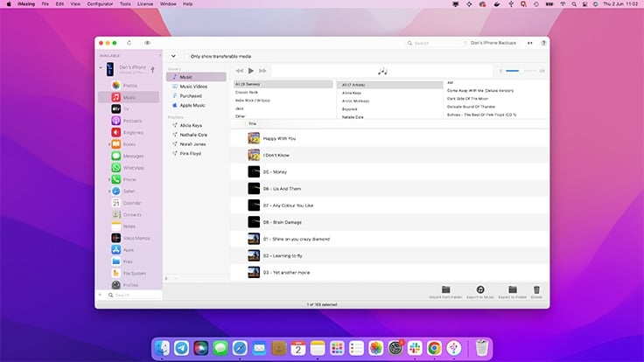This screenshot has height=362, width=644.
Task: Open Profiles in the device sidebar
Action: pos(129,285)
